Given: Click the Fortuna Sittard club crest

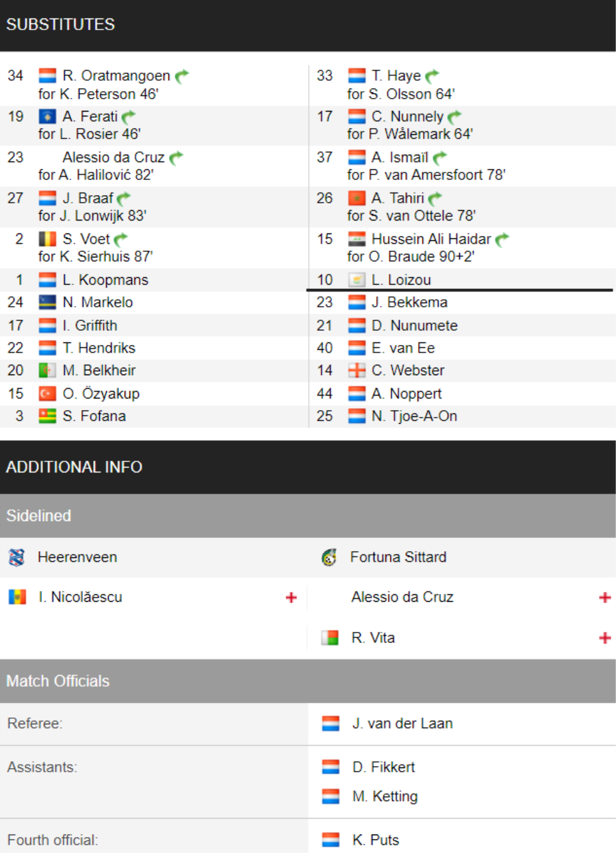Looking at the screenshot, I should (x=329, y=557).
